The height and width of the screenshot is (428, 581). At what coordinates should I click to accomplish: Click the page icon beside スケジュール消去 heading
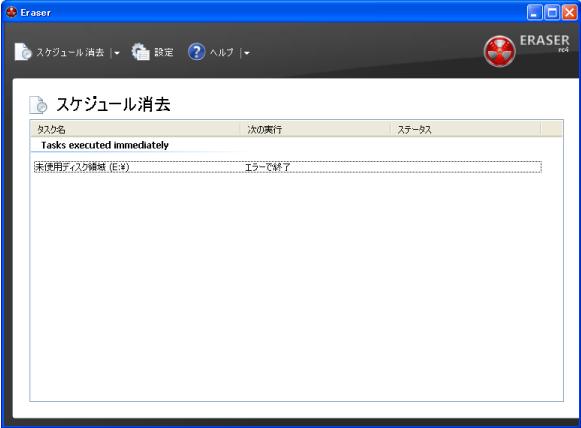[38, 105]
